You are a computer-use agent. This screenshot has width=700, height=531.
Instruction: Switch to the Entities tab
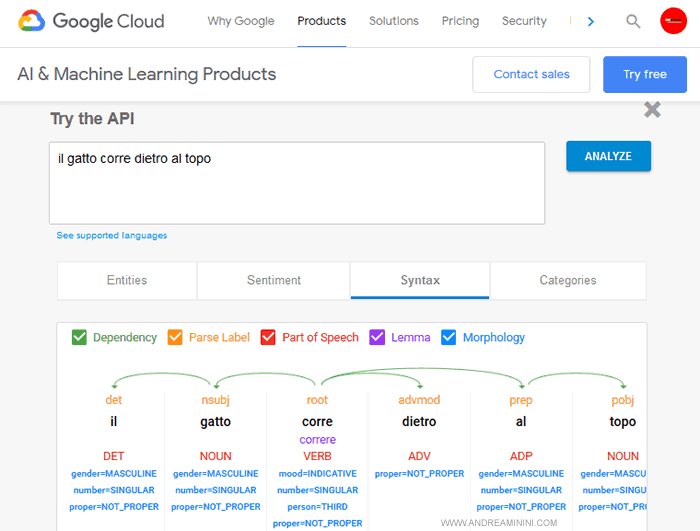tap(127, 281)
